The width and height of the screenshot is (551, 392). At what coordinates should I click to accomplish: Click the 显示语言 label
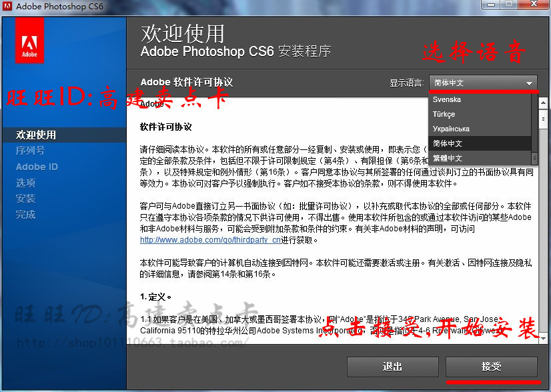pyautogui.click(x=406, y=83)
